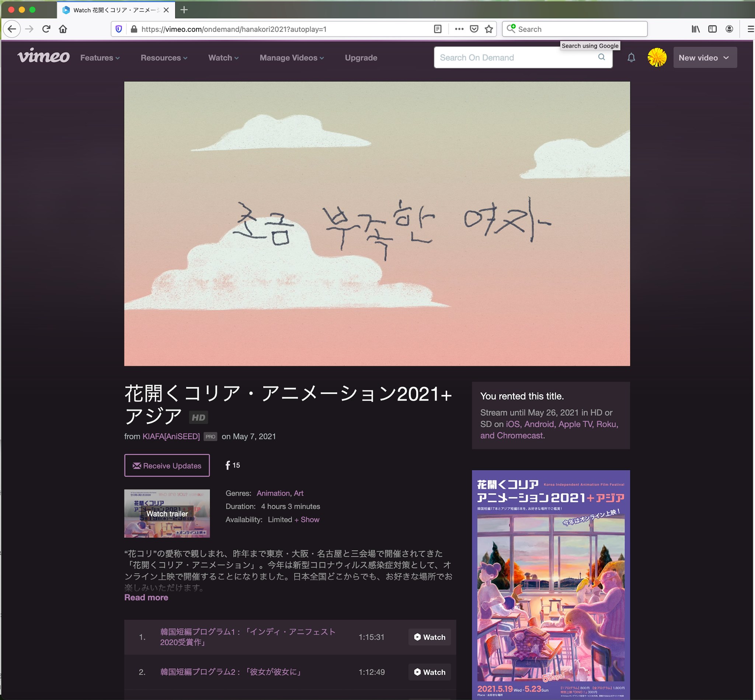Watch program 1 インディ・アニフェスト
The image size is (755, 700).
click(429, 637)
